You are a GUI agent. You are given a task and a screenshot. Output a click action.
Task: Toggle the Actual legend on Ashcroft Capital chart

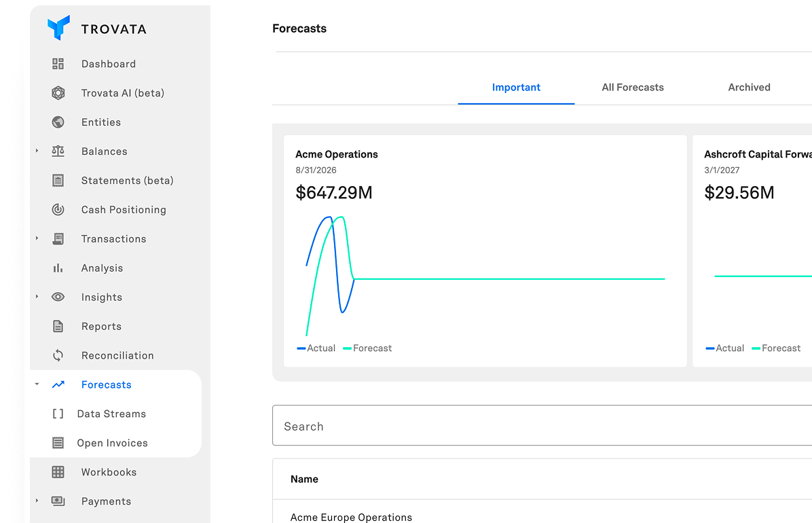click(x=724, y=348)
